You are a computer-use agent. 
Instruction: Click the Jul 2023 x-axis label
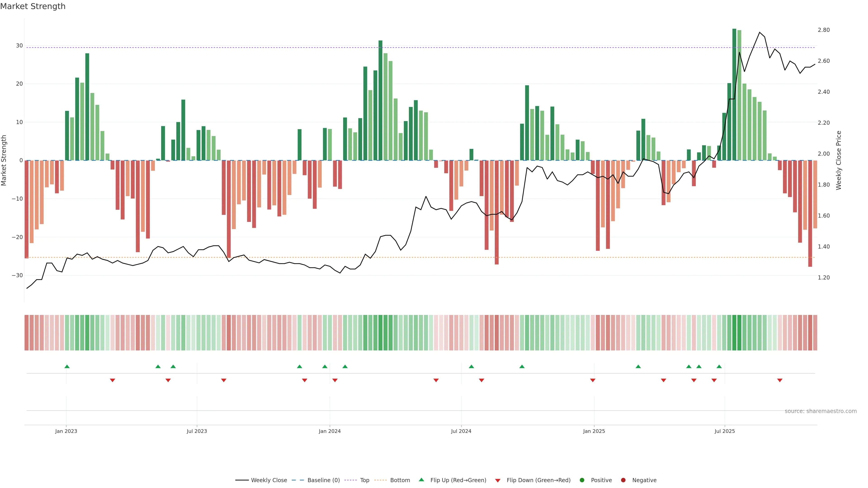pos(197,431)
